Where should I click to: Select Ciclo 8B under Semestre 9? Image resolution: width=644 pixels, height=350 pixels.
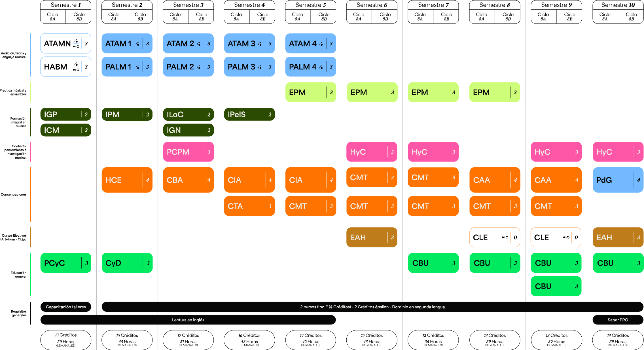[x=569, y=16]
